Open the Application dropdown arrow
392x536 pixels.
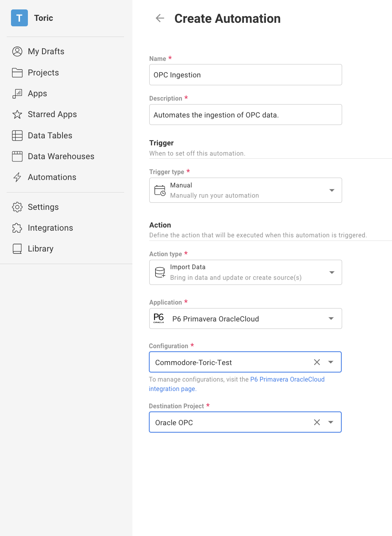tap(331, 319)
